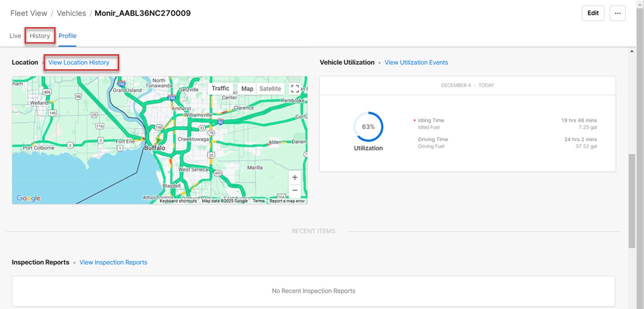This screenshot has width=644, height=309.
Task: Zoom in on the map with plus icon
Action: pyautogui.click(x=295, y=177)
